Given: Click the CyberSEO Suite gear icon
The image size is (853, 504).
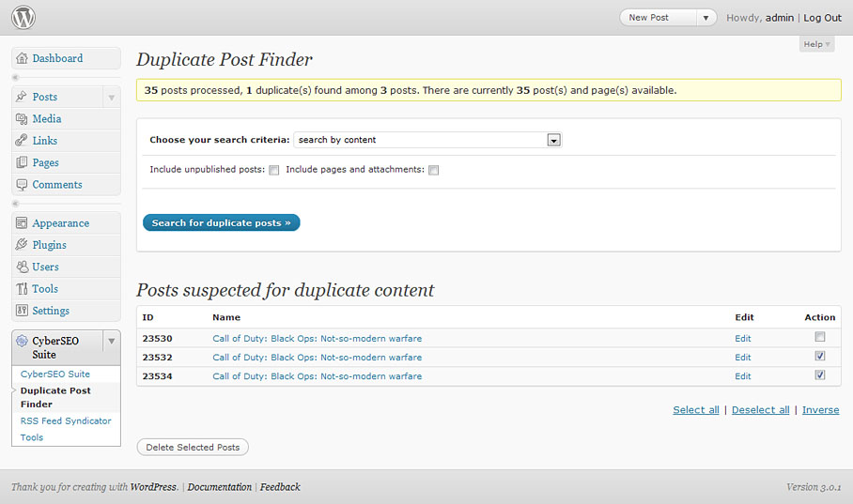Looking at the screenshot, I should pyautogui.click(x=22, y=341).
